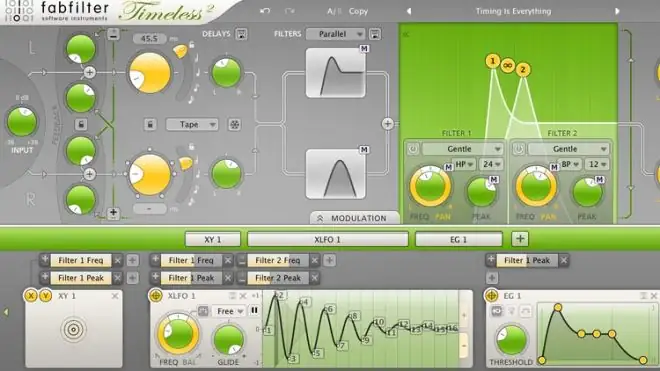The width and height of the screenshot is (660, 371).
Task: Select filter node 2 in the display
Action: click(x=523, y=69)
